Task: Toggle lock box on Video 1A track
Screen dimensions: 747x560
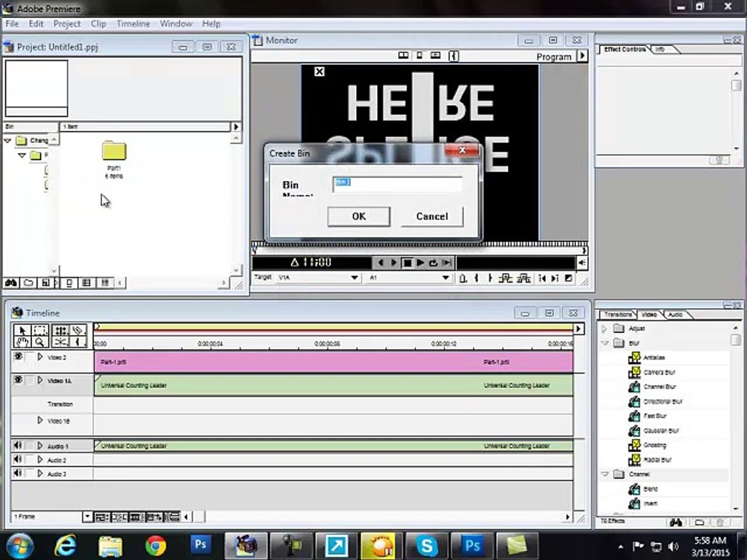Action: point(30,380)
